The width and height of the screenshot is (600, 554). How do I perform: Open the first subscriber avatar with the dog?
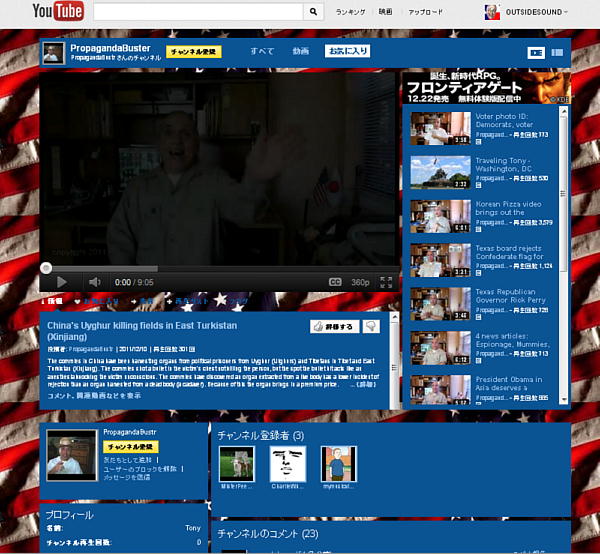236,464
